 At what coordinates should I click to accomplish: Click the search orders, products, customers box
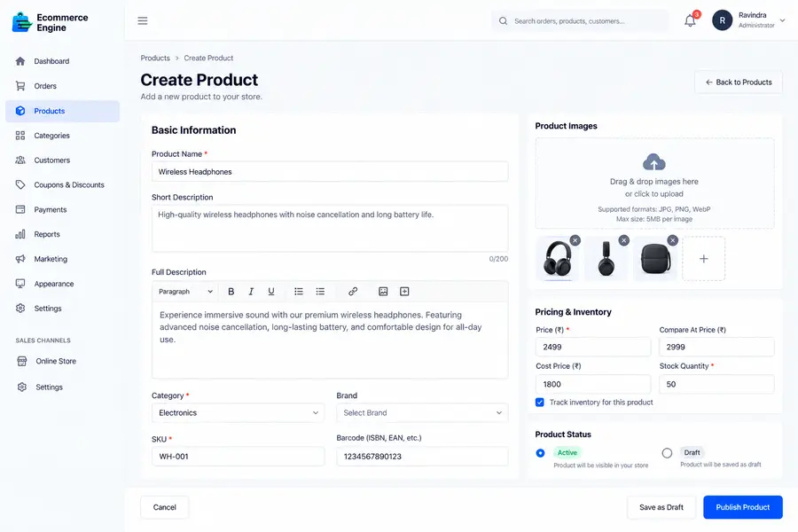tap(580, 21)
